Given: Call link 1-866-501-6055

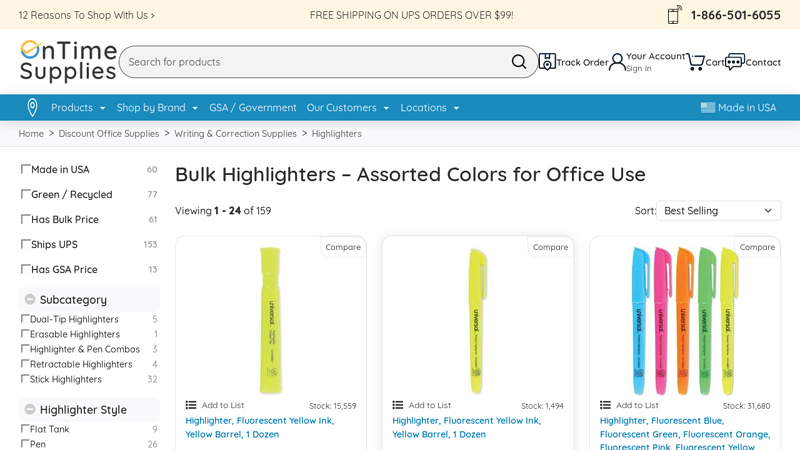Looking at the screenshot, I should point(735,15).
